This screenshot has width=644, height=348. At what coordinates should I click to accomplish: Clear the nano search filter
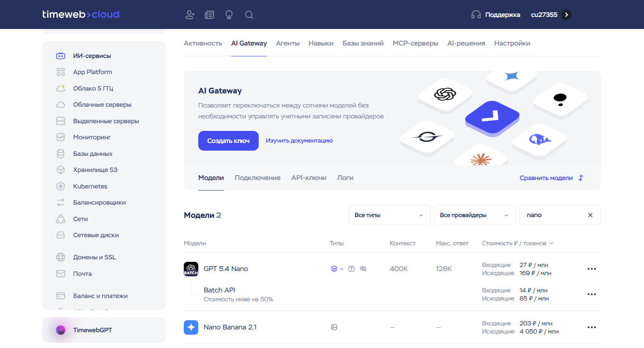click(x=590, y=215)
